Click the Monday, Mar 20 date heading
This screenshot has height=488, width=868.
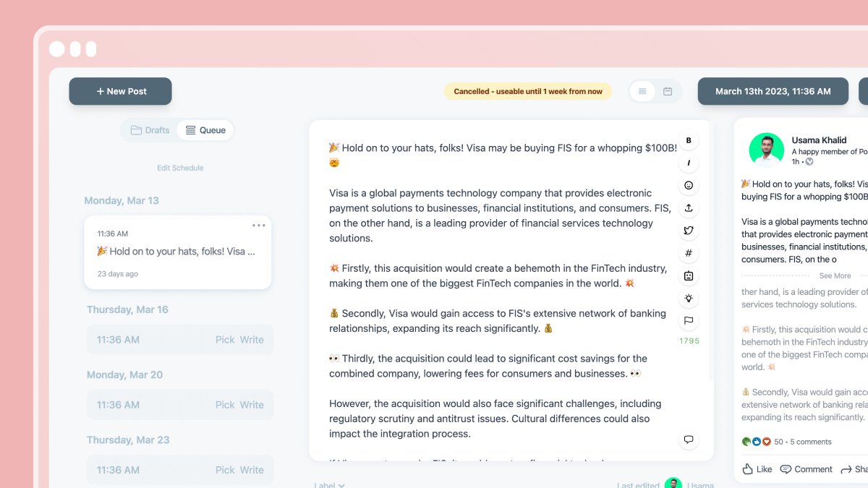pos(124,374)
